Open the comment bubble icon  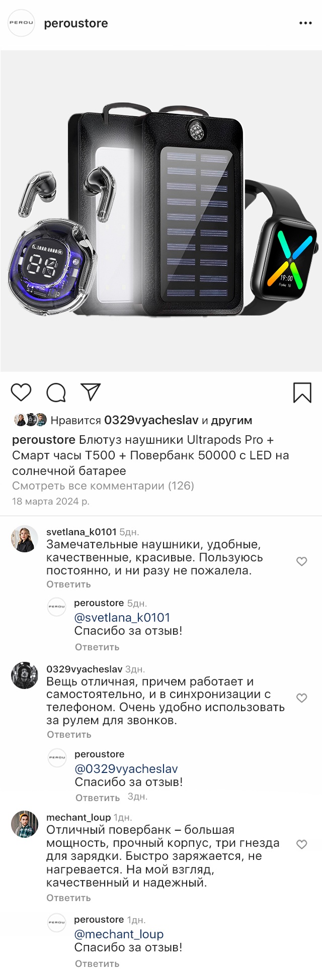(56, 393)
